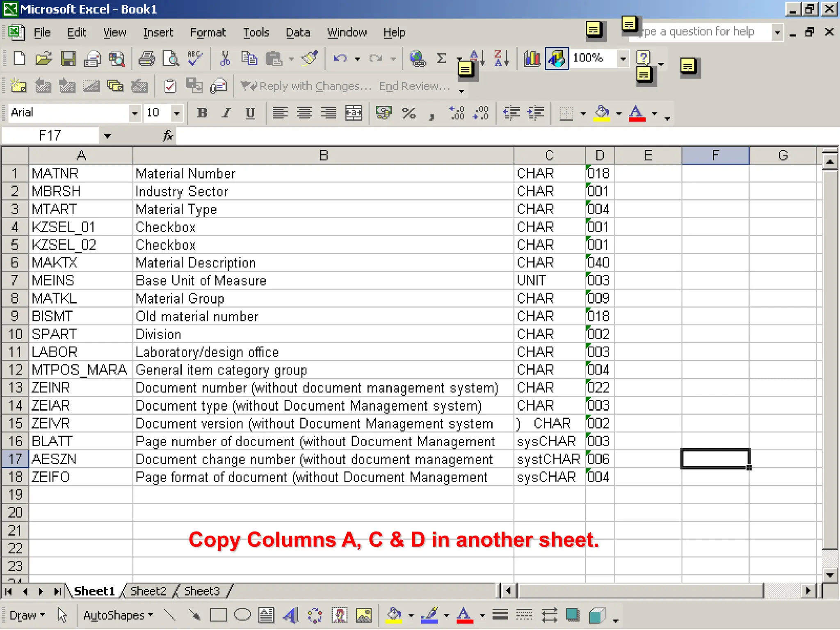The image size is (840, 630).
Task: Click the Paste clipboard icon
Action: pos(274,59)
